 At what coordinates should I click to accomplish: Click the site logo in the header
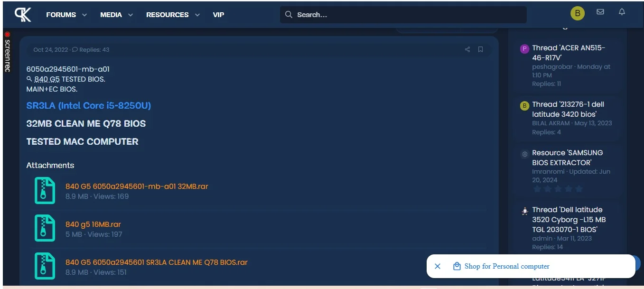pyautogui.click(x=23, y=15)
